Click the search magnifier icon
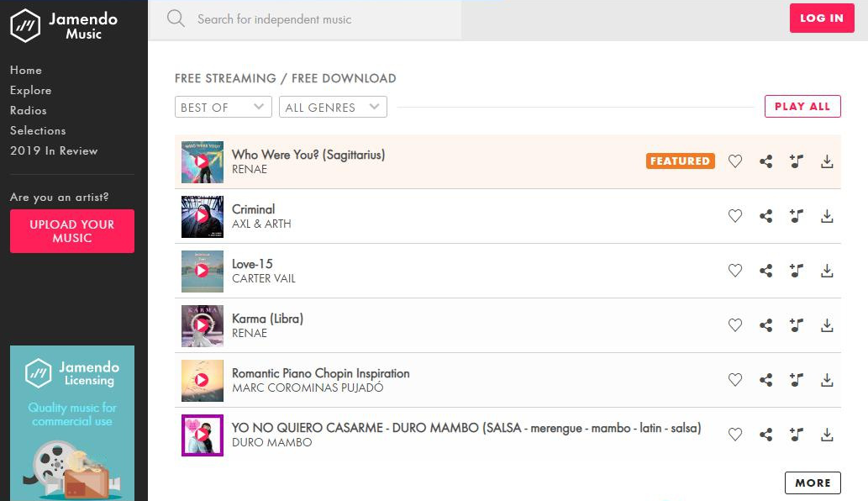This screenshot has width=868, height=501. tap(176, 18)
